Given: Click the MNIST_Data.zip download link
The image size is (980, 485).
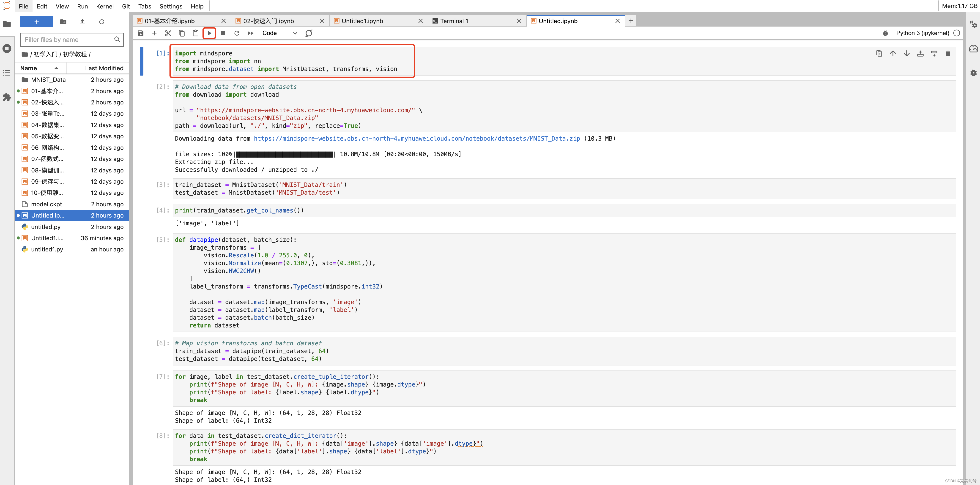Looking at the screenshot, I should [x=417, y=139].
